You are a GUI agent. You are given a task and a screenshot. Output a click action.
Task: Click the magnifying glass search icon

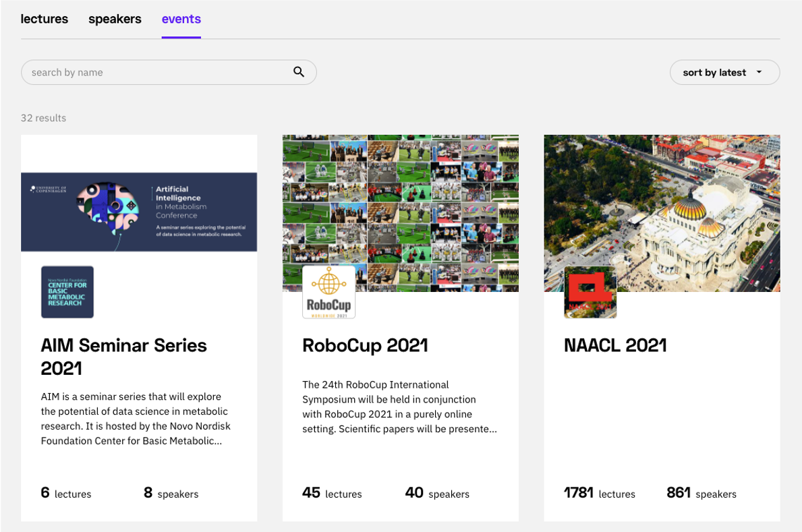pyautogui.click(x=299, y=72)
